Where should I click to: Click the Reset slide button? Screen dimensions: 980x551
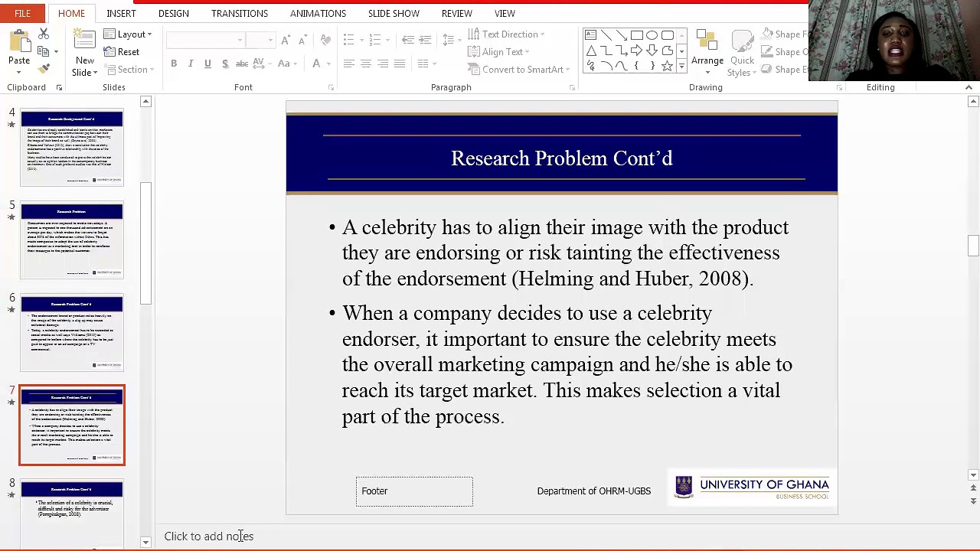[x=122, y=52]
